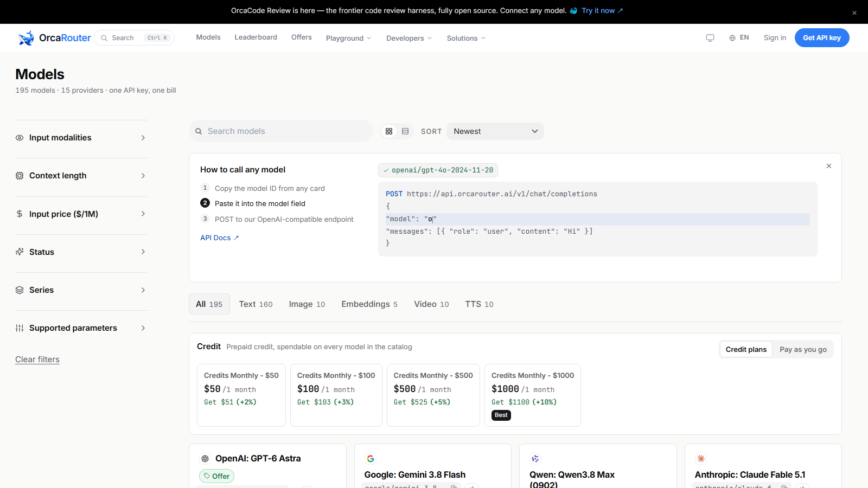Select the Image 10 tab
The width and height of the screenshot is (868, 488).
pyautogui.click(x=307, y=304)
